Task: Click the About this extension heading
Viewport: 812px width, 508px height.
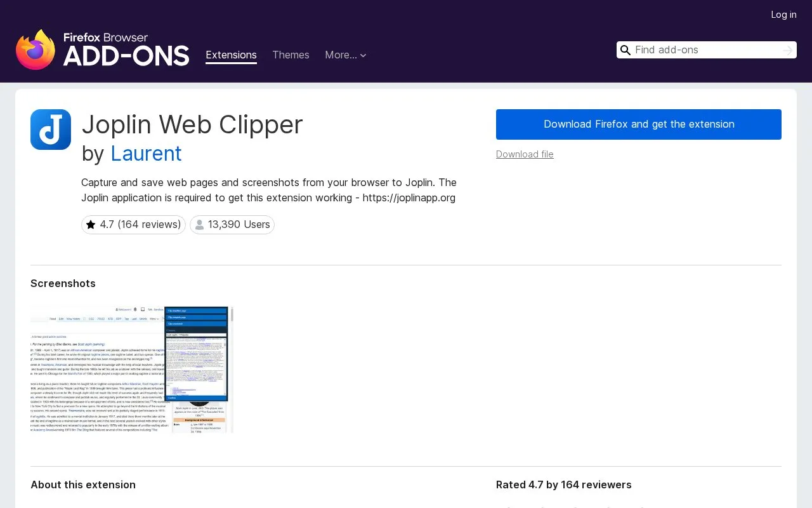Action: coord(83,485)
